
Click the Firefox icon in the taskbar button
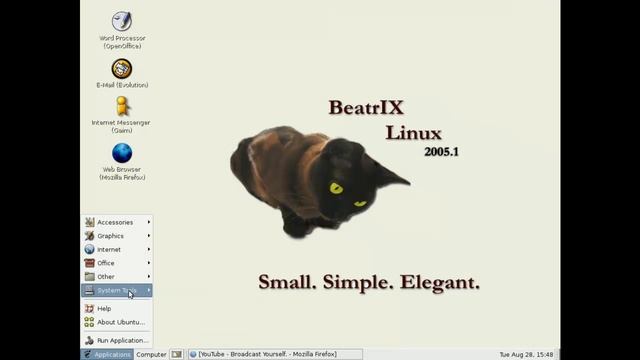tap(193, 354)
